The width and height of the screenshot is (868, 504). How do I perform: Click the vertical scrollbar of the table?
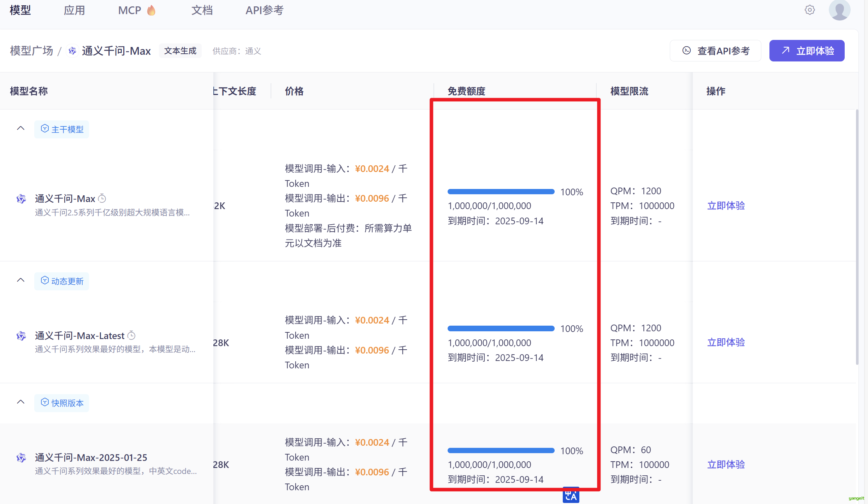pyautogui.click(x=857, y=237)
